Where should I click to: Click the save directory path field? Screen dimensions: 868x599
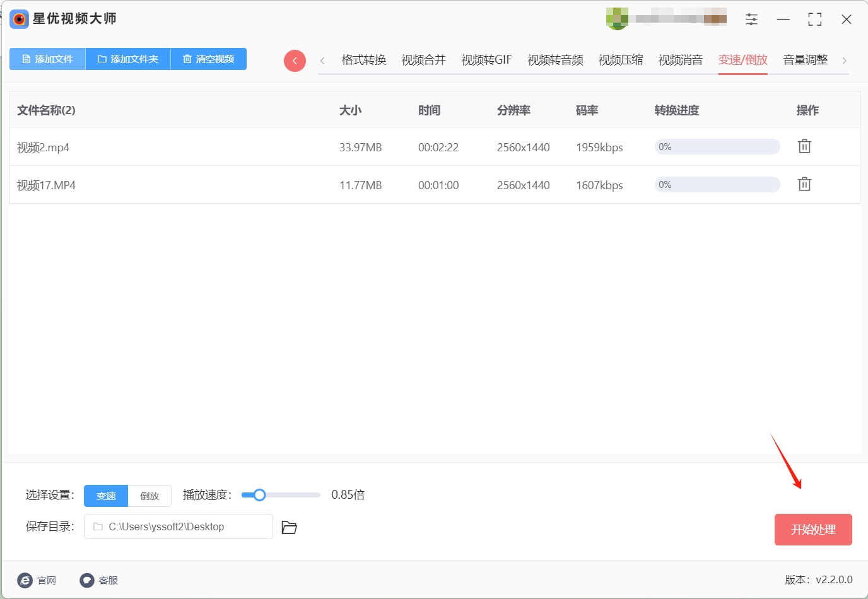(179, 526)
